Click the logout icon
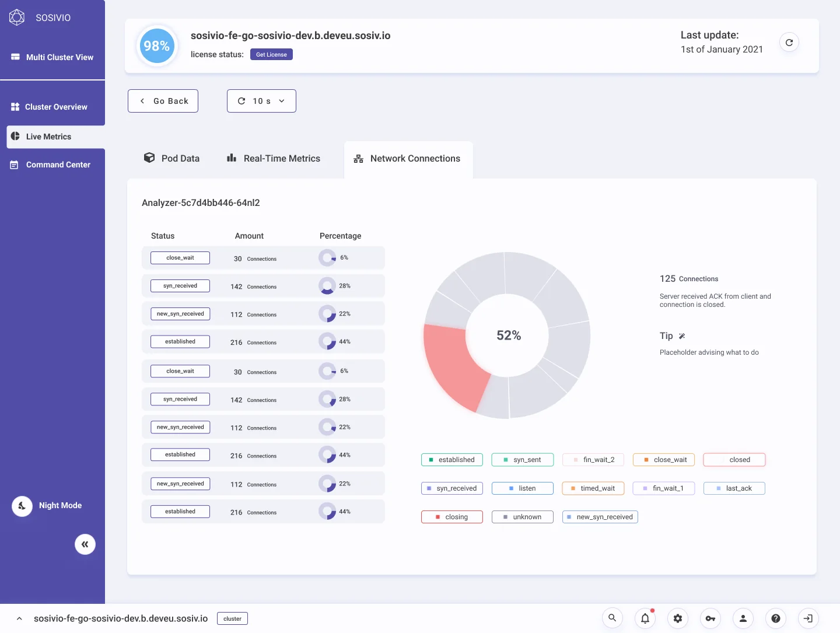This screenshot has width=840, height=633. coord(808,618)
